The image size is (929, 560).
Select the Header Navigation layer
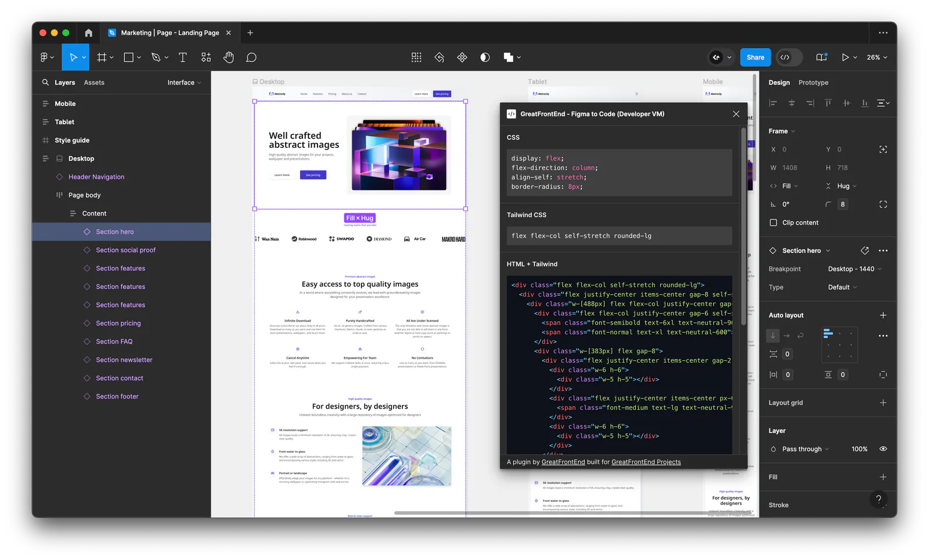(96, 177)
